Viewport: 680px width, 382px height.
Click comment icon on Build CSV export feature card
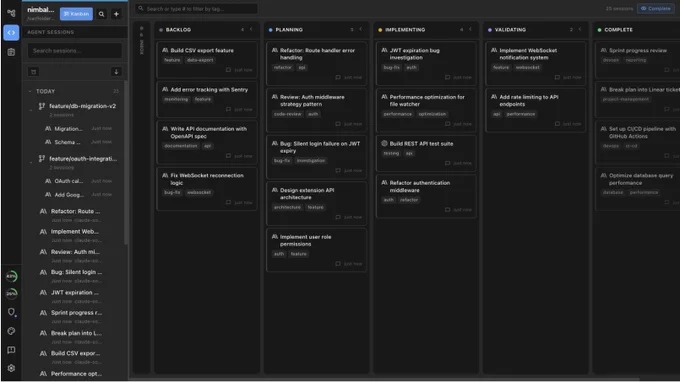(x=229, y=70)
